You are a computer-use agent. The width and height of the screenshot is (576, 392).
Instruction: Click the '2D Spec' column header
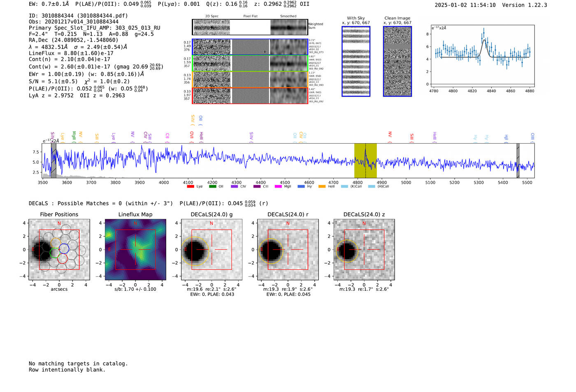[212, 16]
